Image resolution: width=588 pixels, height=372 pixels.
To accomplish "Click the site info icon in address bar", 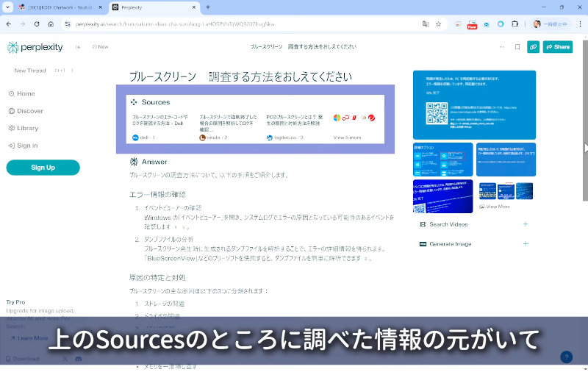I will (x=68, y=24).
